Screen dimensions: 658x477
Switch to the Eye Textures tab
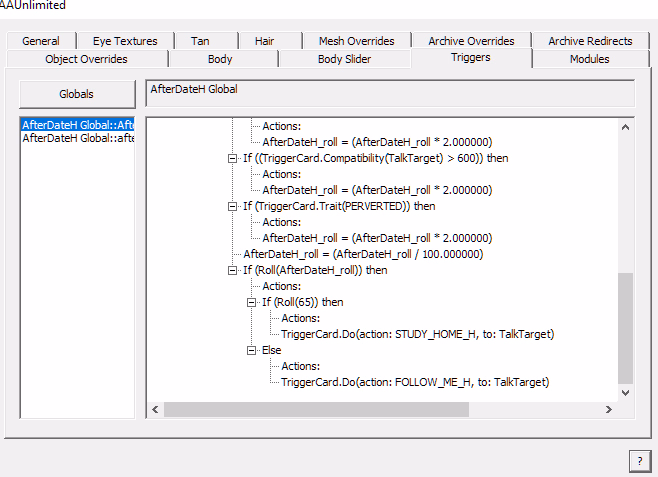(125, 41)
